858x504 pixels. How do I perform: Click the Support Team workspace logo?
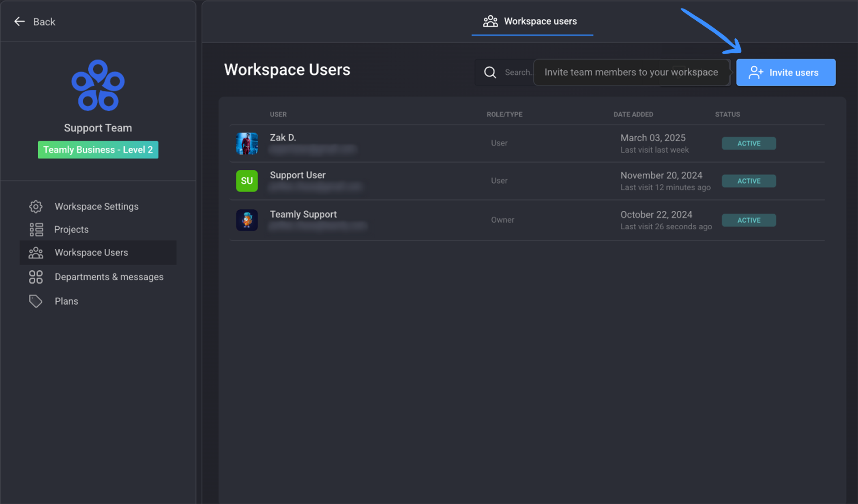98,86
